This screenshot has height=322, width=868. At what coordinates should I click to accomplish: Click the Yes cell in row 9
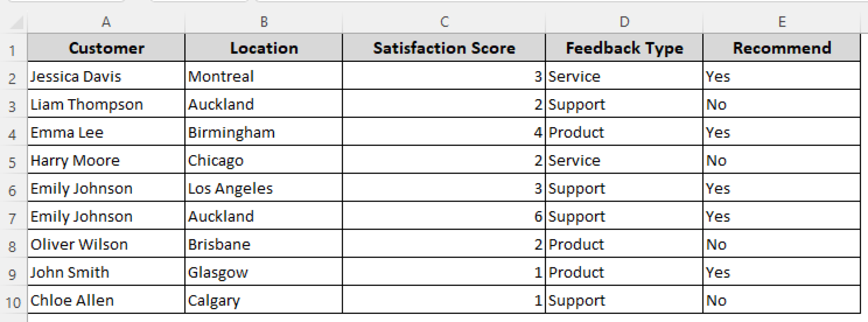point(781,272)
